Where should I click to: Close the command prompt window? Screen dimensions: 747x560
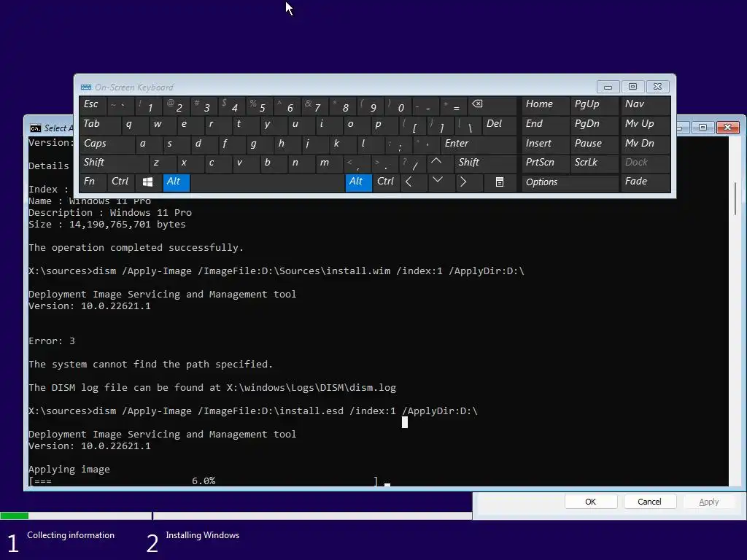tap(727, 127)
